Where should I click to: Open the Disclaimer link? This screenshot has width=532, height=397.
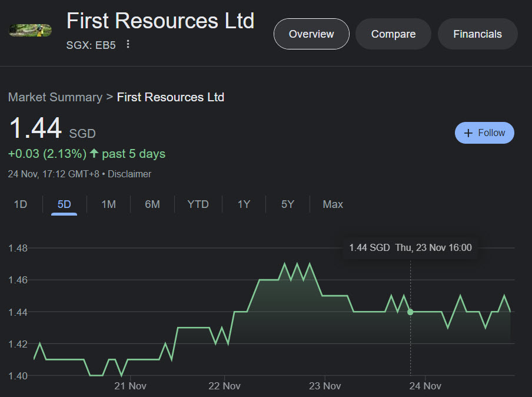(129, 174)
